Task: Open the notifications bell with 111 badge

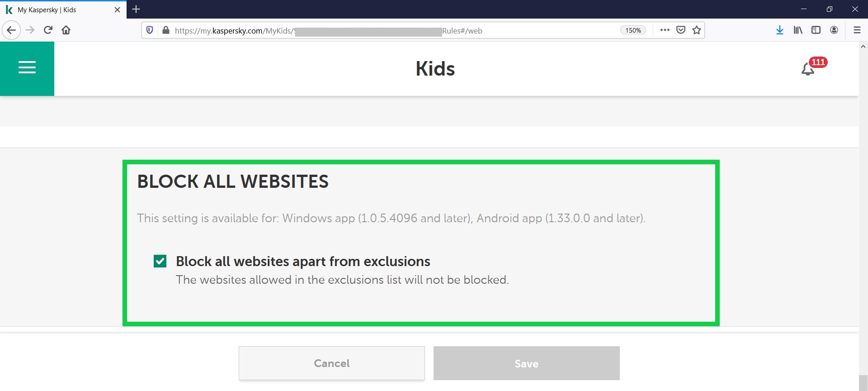Action: [808, 69]
